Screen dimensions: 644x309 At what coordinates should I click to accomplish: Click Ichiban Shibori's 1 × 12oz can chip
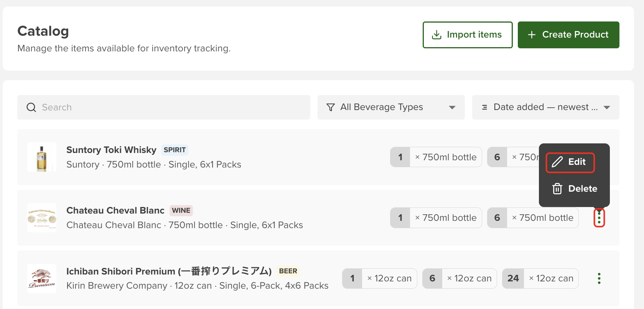click(x=380, y=278)
